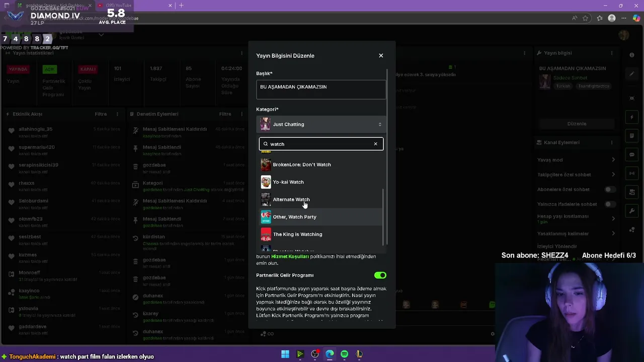
Task: Select the Turkish tag
Action: point(563,86)
